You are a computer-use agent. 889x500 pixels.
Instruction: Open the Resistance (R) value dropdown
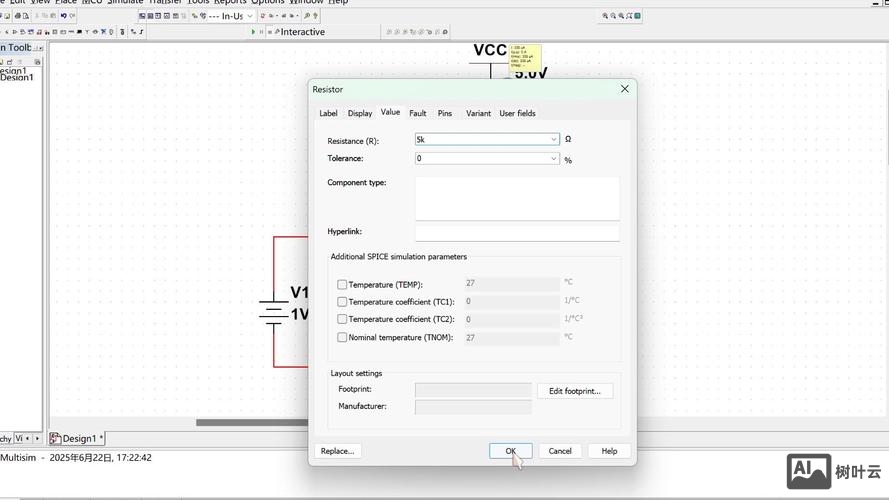(553, 140)
